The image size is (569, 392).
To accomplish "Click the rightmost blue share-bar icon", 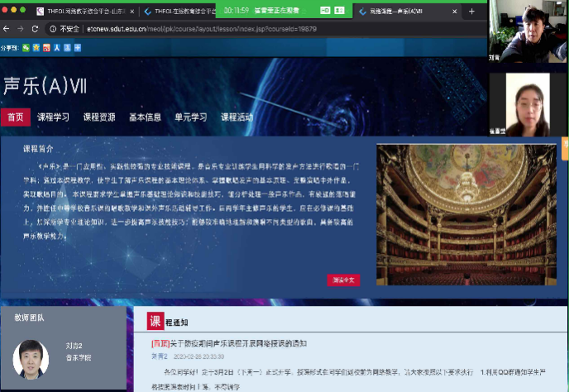I will click(78, 48).
